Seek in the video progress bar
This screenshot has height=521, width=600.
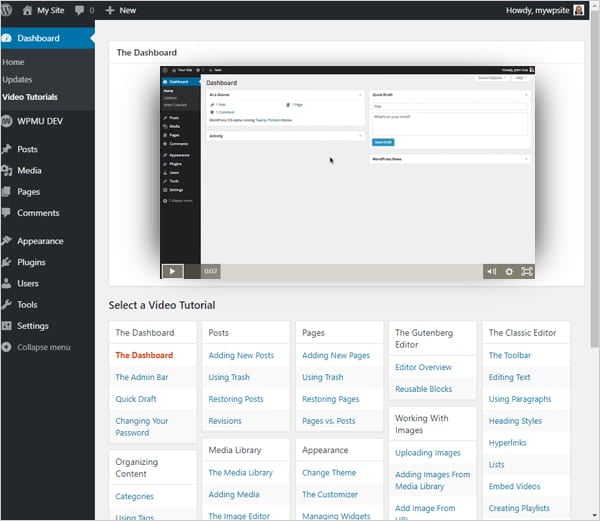pos(351,271)
